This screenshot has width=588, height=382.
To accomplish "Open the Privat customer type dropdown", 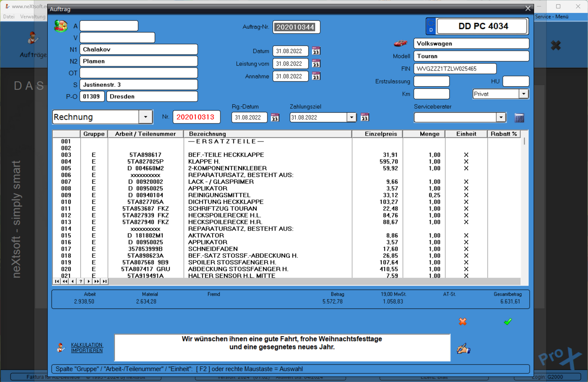I will point(523,94).
